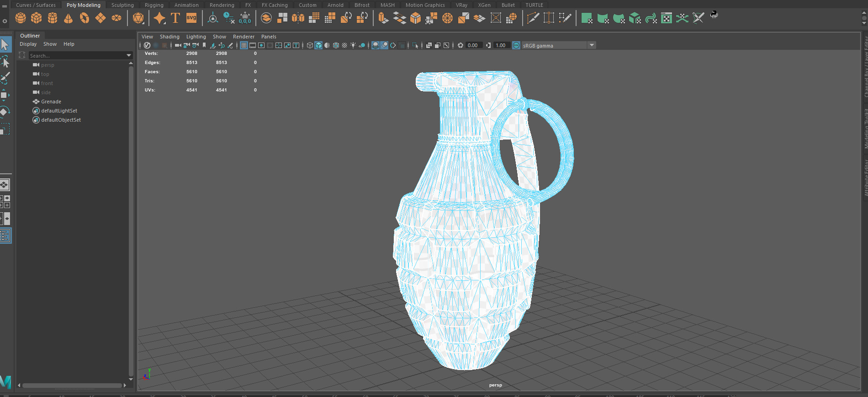Click the Outliner vertical scrollbar
This screenshot has height=397, width=868.
pos(131,221)
